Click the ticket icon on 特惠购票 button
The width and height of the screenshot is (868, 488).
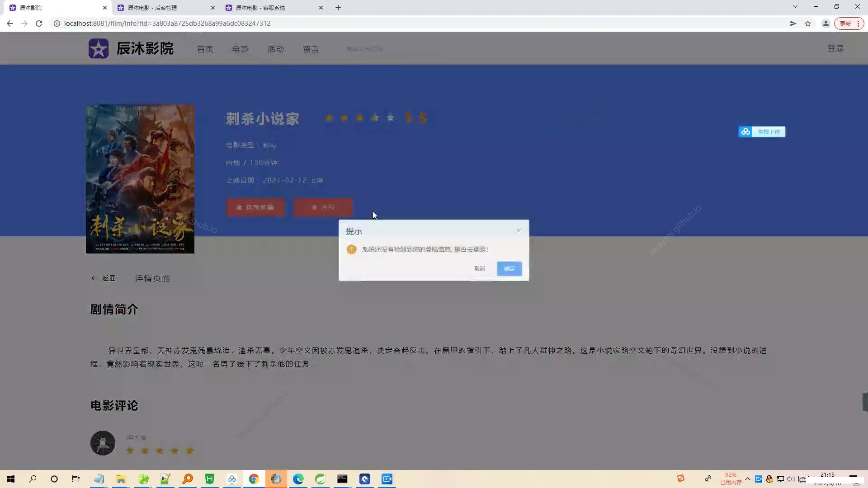(240, 207)
